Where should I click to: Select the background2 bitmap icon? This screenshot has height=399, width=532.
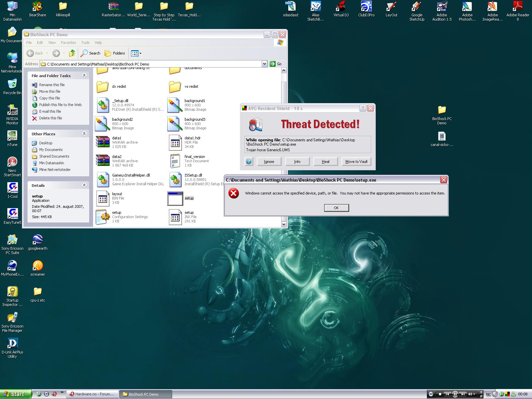102,123
